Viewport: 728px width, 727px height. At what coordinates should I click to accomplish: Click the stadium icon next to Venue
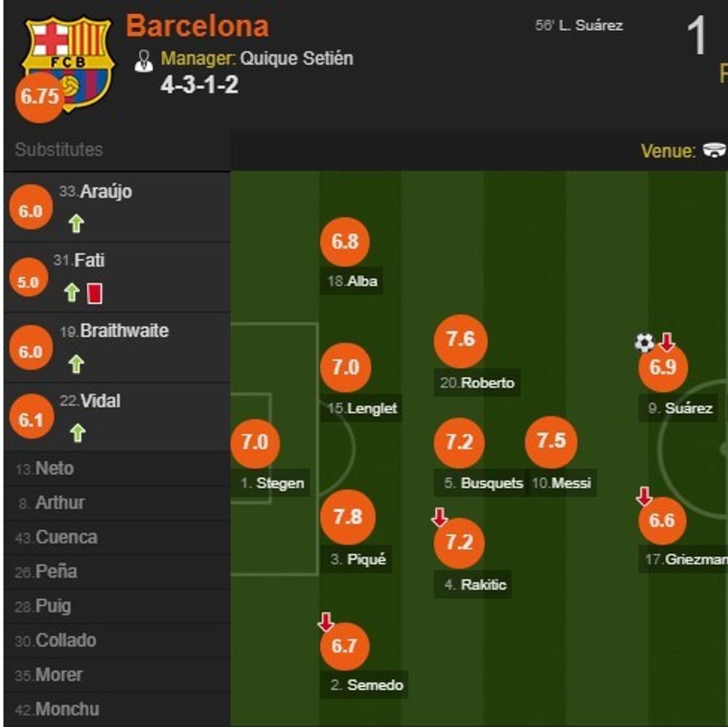pos(713,151)
